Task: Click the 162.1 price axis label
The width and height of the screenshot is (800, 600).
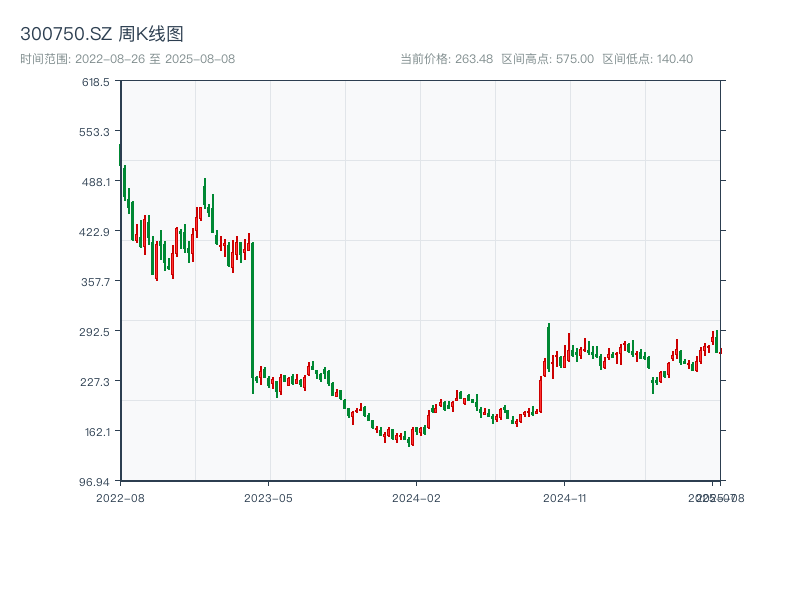Action: coord(96,432)
